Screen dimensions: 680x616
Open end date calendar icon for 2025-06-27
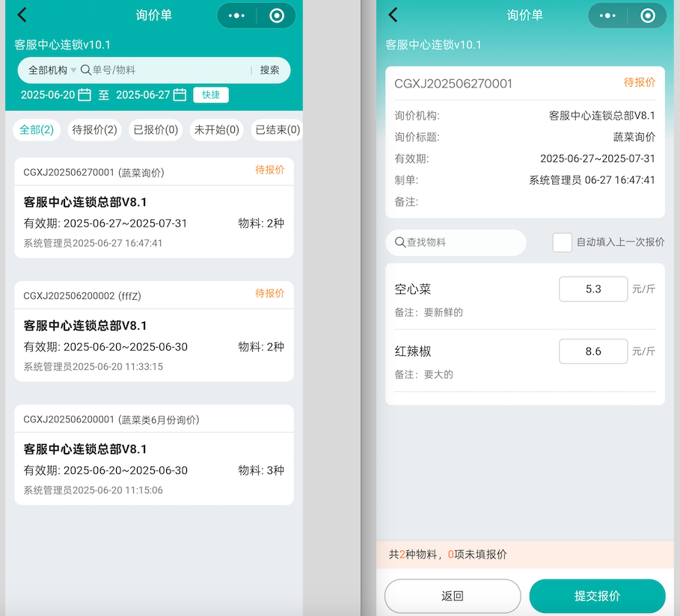coord(180,95)
